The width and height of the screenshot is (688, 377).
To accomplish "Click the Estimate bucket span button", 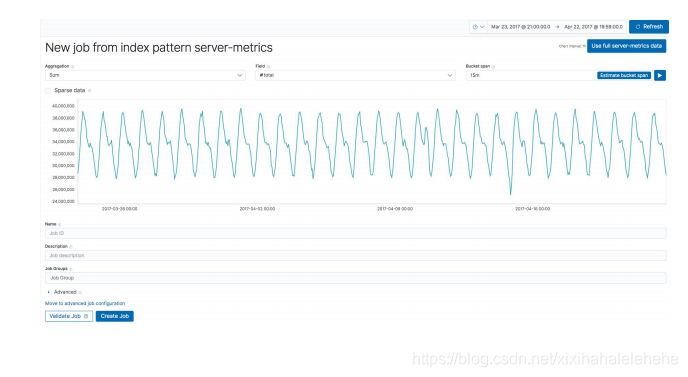I will click(x=624, y=75).
